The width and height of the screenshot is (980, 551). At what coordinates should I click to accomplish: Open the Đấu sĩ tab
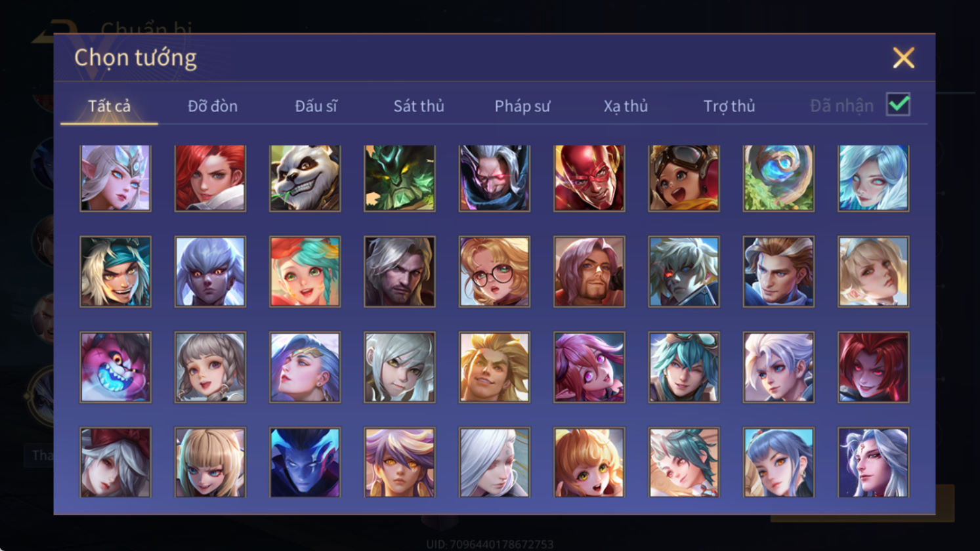click(316, 106)
